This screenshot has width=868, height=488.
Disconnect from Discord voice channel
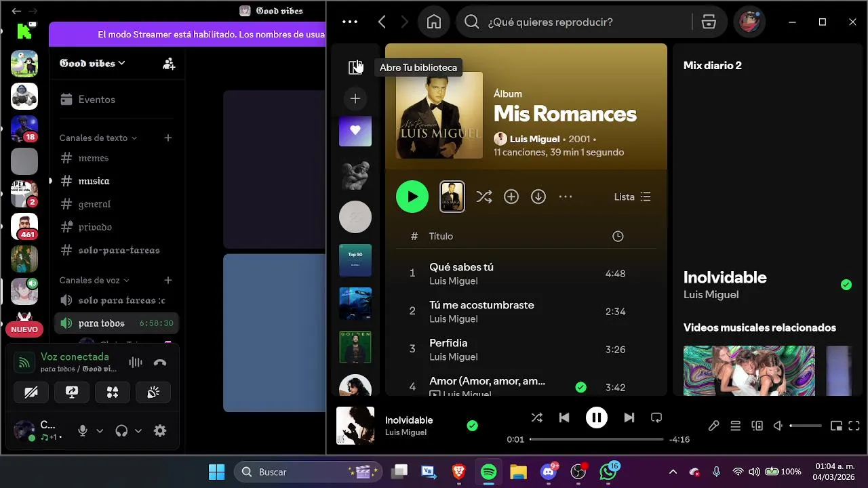coord(160,363)
